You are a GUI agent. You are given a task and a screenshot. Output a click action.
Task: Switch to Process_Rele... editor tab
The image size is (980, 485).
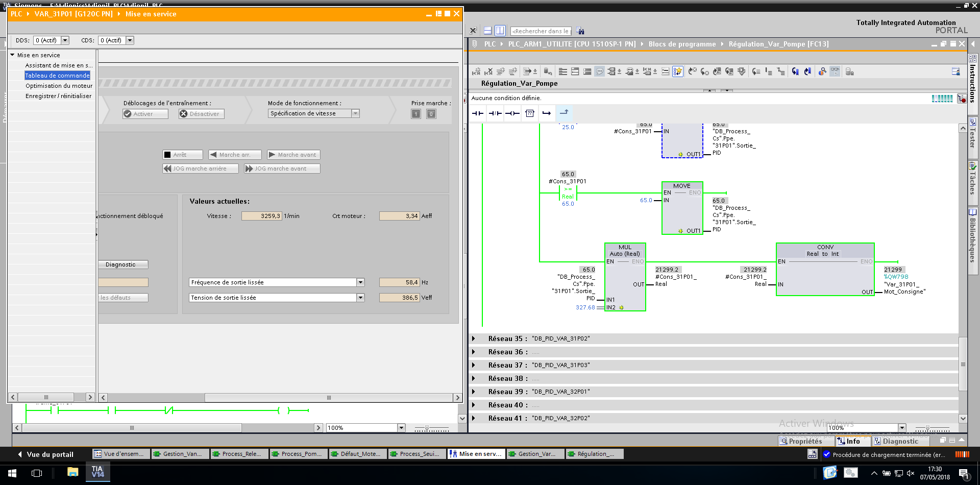click(x=239, y=454)
